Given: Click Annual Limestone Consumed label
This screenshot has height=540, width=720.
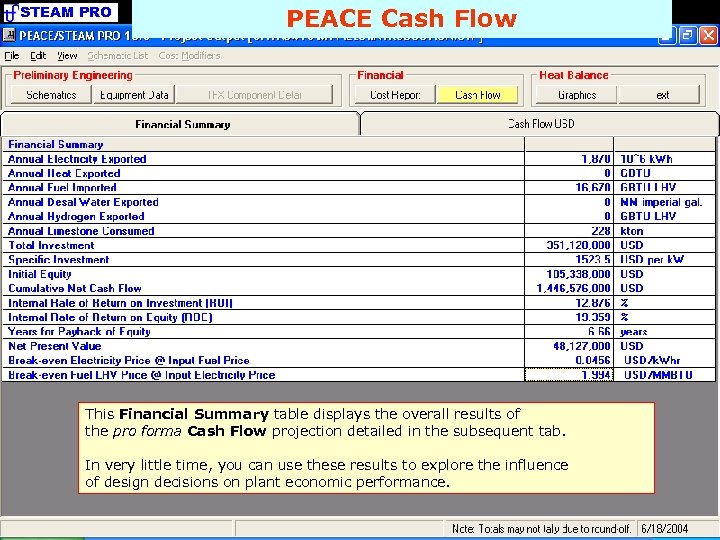Looking at the screenshot, I should 81,231.
